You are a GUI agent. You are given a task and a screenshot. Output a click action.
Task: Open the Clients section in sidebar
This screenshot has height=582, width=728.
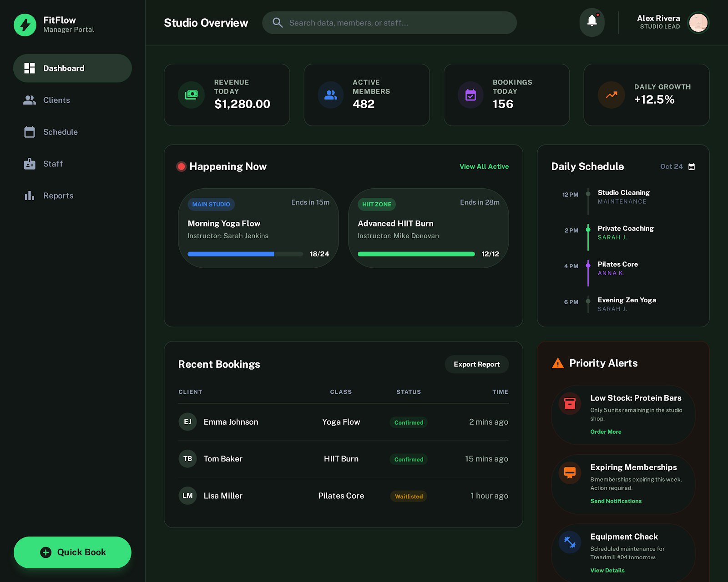[56, 100]
